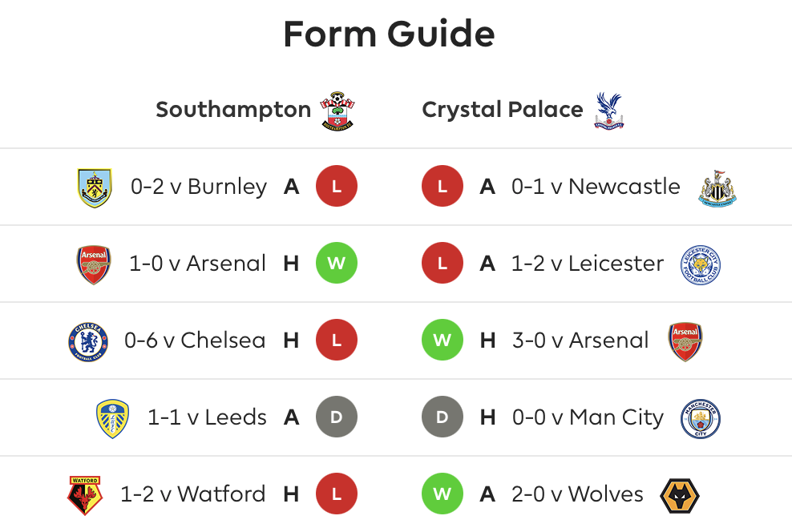Open the Burnley club badge

[95, 187]
